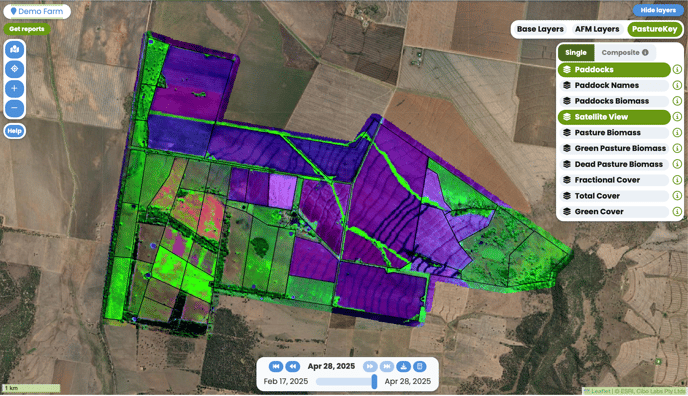Open info for Paddocks Biomass layer

click(x=677, y=101)
